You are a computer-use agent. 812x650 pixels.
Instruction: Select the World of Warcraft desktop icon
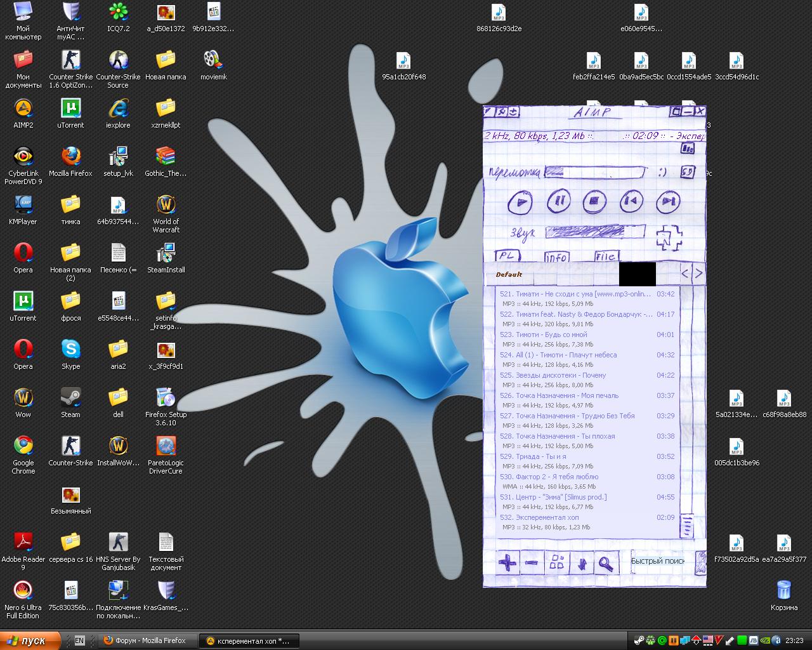166,214
